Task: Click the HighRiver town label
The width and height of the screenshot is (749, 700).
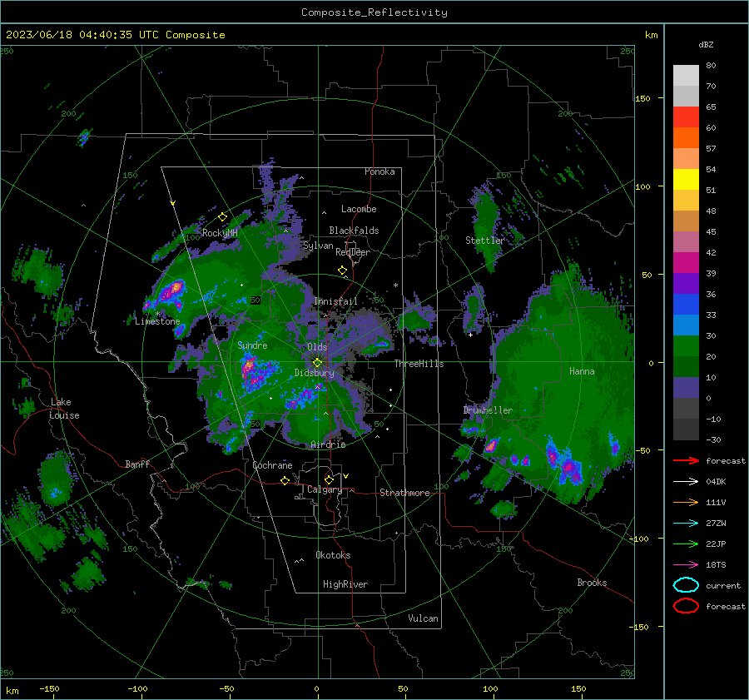Action: click(345, 584)
